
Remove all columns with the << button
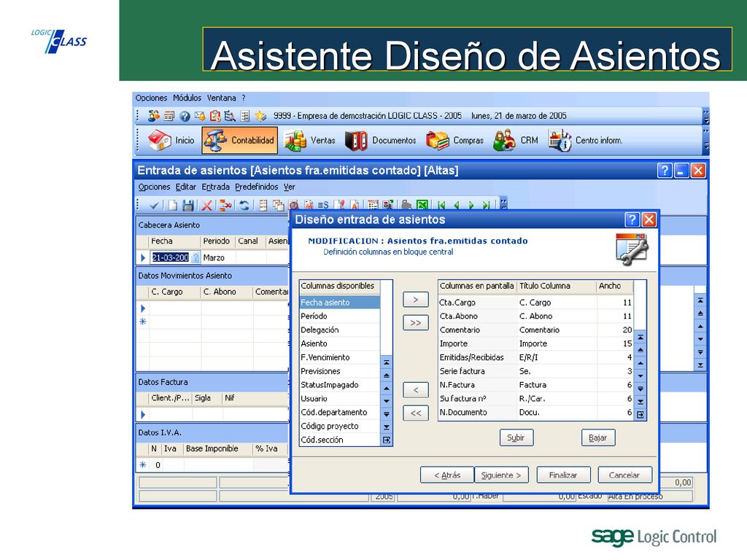(415, 413)
